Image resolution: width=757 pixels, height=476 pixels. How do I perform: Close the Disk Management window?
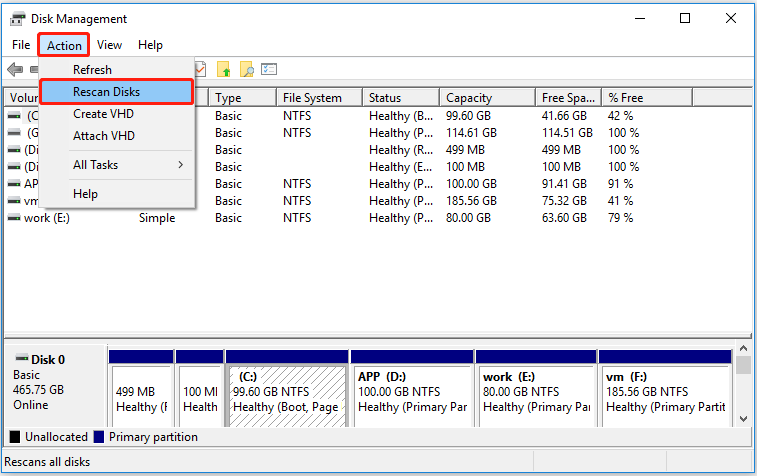[x=730, y=18]
